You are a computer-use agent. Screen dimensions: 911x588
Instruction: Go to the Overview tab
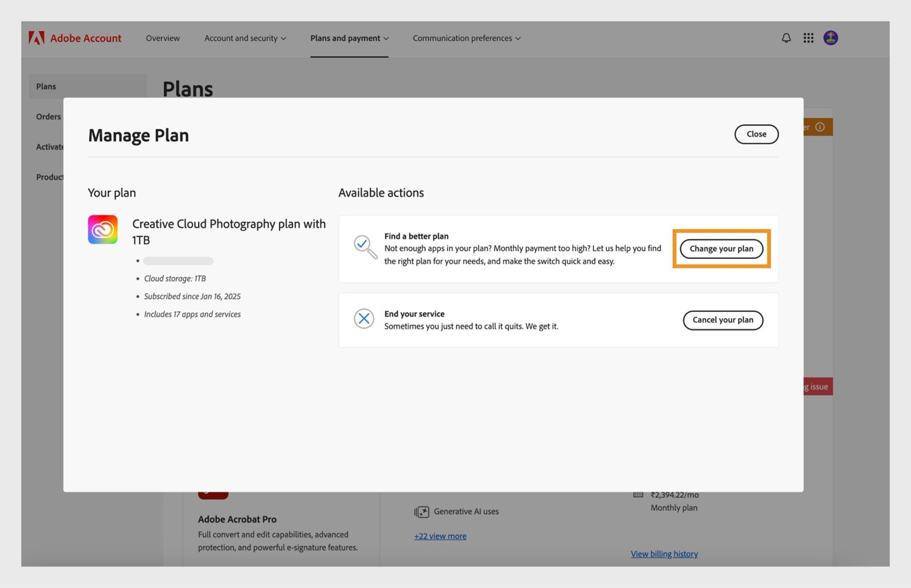[163, 38]
